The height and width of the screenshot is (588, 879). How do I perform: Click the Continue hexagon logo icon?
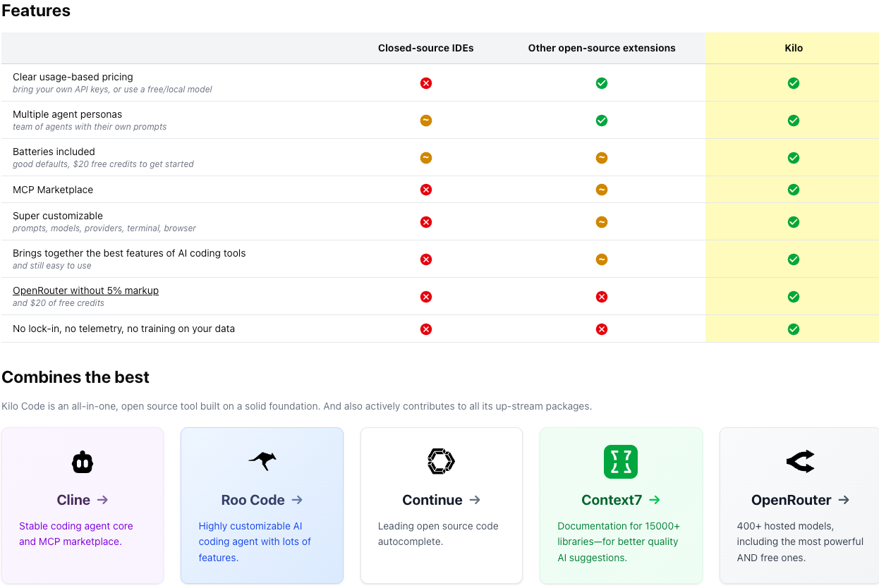(x=442, y=462)
